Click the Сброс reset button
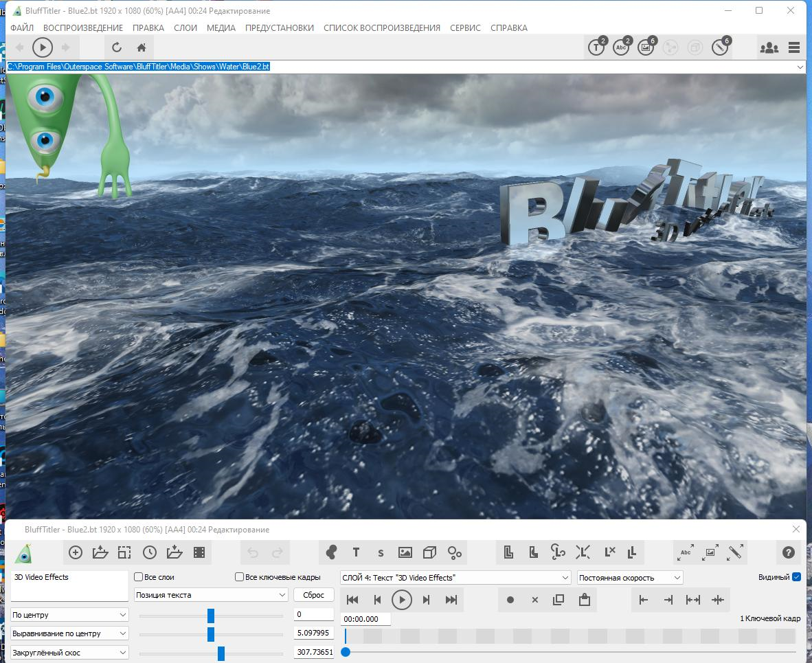Screen dimensions: 812x663 coord(314,595)
